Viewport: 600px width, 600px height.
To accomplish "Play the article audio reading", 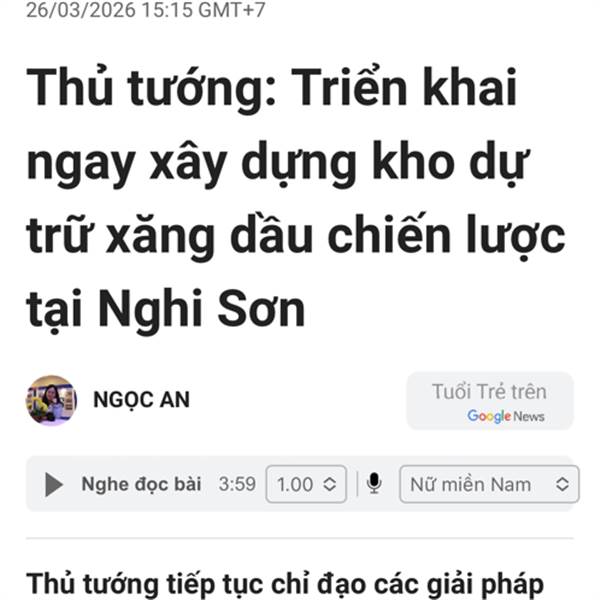I will tap(54, 484).
